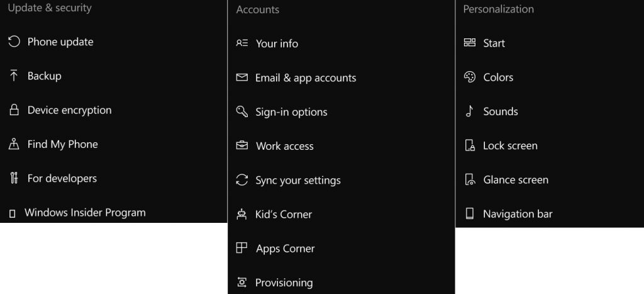Select Navigation bar label
This screenshot has width=644, height=294.
pyautogui.click(x=518, y=214)
